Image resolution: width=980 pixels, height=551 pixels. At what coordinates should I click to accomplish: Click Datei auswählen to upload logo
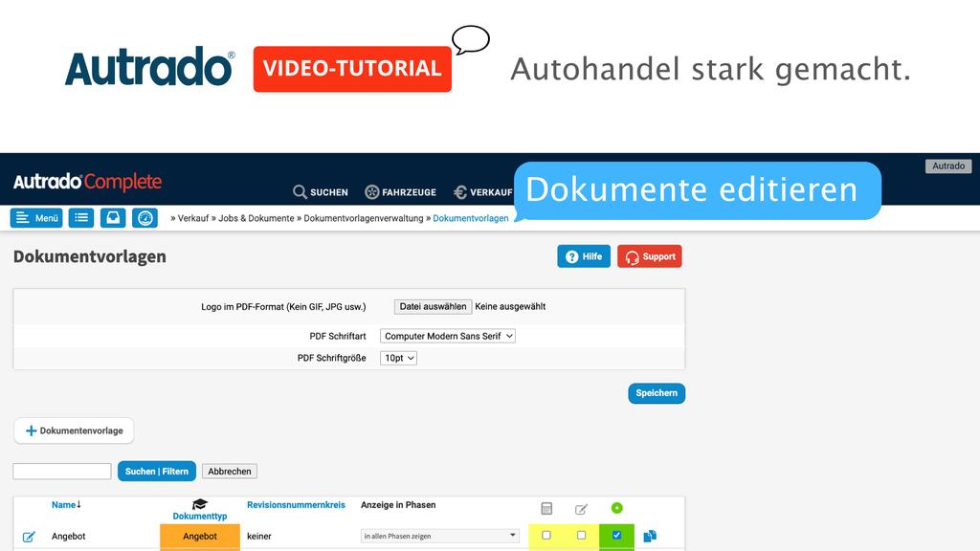pos(434,306)
